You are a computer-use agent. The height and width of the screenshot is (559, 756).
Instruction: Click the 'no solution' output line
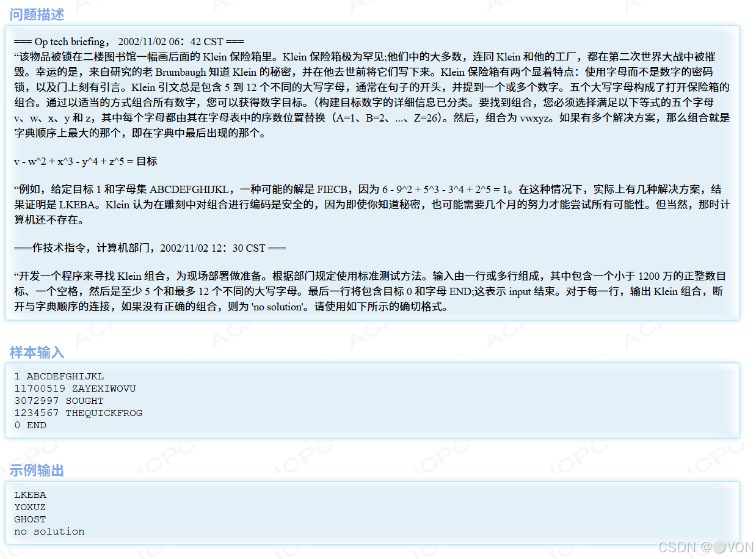click(49, 532)
